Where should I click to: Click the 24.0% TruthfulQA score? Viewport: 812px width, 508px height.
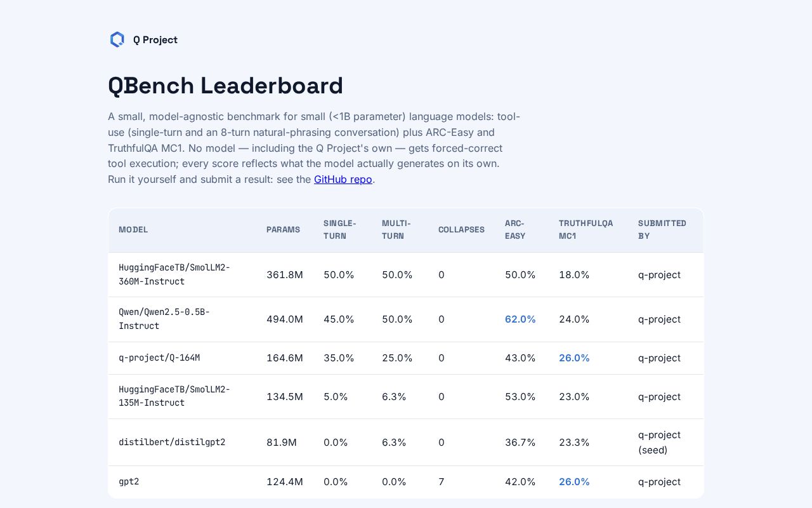pyautogui.click(x=574, y=319)
